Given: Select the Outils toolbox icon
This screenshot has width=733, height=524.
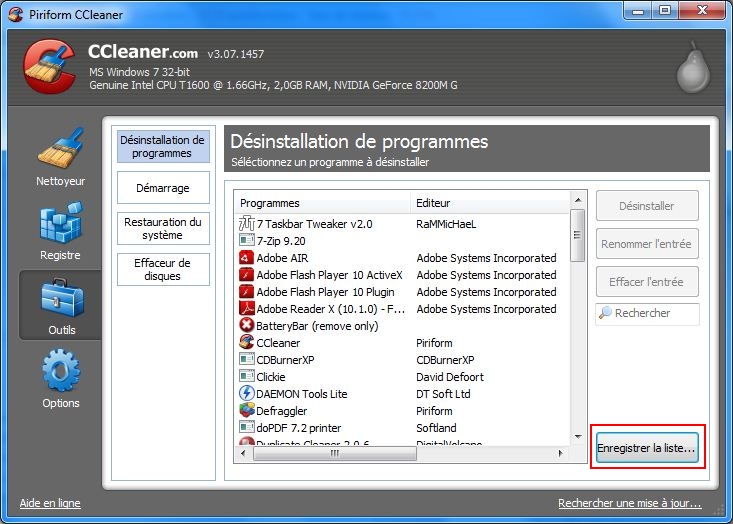Looking at the screenshot, I should click(x=62, y=298).
